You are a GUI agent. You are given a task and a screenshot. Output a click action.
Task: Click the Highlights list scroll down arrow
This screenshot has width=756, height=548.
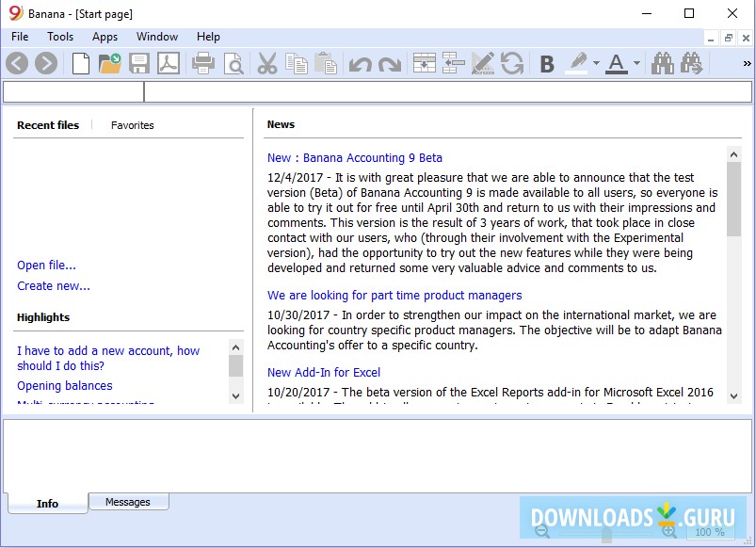point(235,396)
